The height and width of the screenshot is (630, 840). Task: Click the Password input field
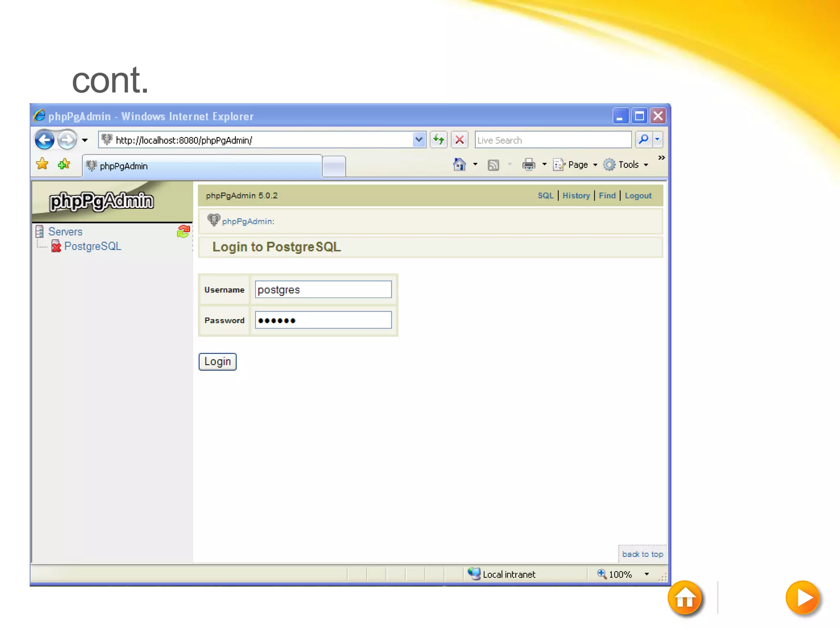click(x=323, y=320)
